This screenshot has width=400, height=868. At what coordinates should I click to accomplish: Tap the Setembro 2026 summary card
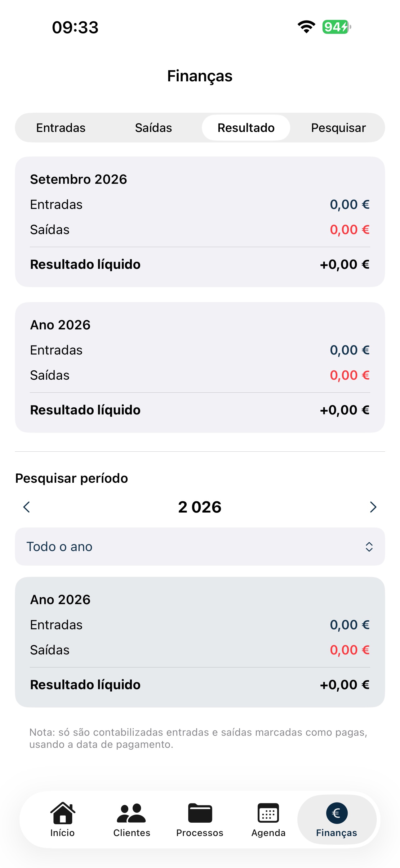click(x=200, y=222)
